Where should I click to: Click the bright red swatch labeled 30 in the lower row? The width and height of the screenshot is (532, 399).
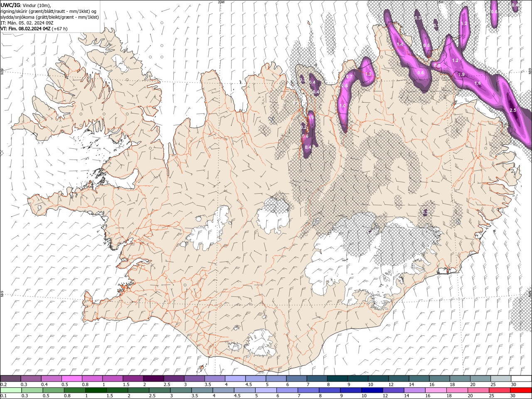520,390
